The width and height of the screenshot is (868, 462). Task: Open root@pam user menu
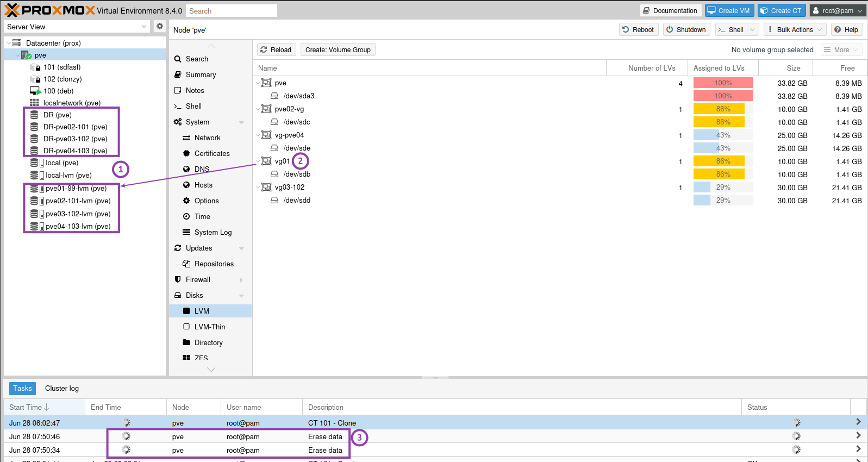[x=838, y=10]
